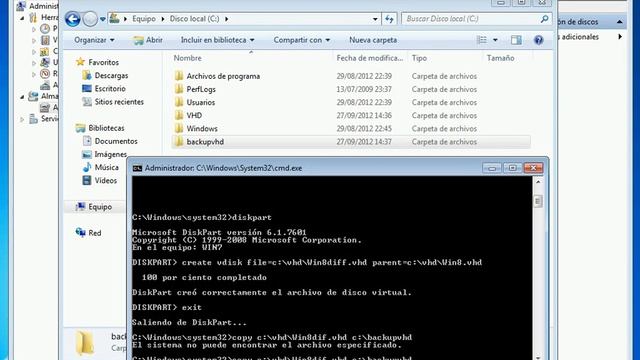Collapse the actions panel header arrow at right
Viewport: 640px width, 360px height.
click(620, 22)
